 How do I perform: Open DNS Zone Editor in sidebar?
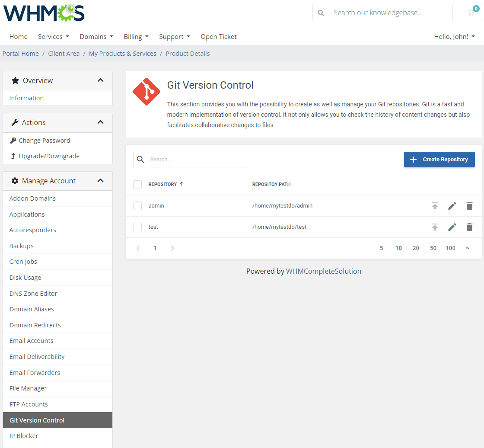click(58, 294)
